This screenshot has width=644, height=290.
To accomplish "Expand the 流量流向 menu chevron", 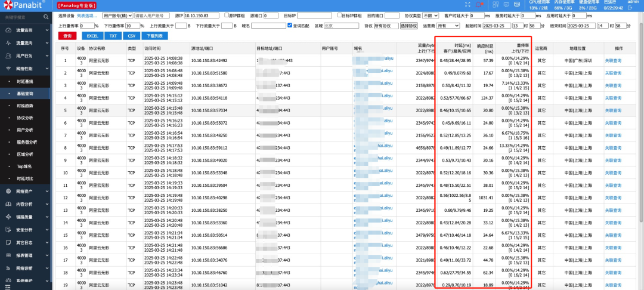I will point(47,43).
